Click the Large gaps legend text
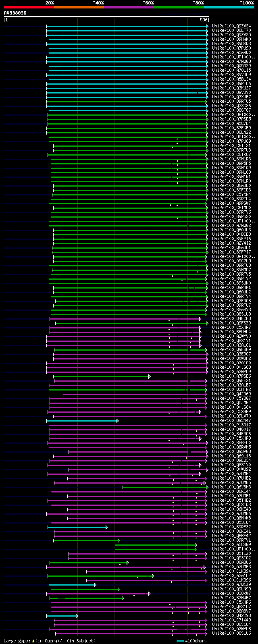 coord(50,641)
